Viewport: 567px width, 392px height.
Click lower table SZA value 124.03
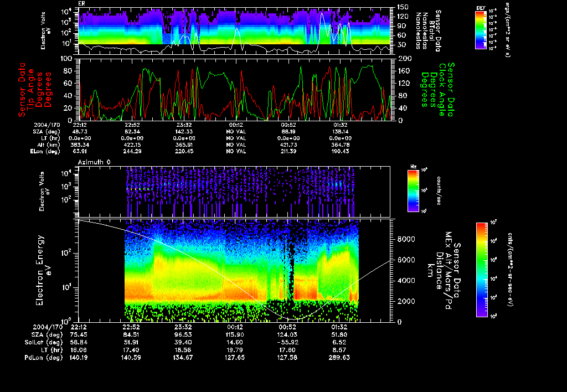pos(287,334)
